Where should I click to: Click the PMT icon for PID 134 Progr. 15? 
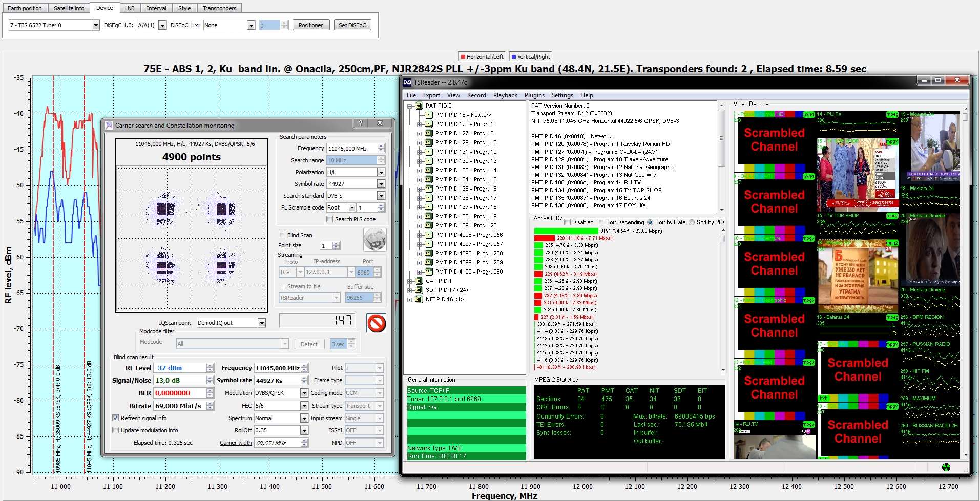pyautogui.click(x=429, y=179)
